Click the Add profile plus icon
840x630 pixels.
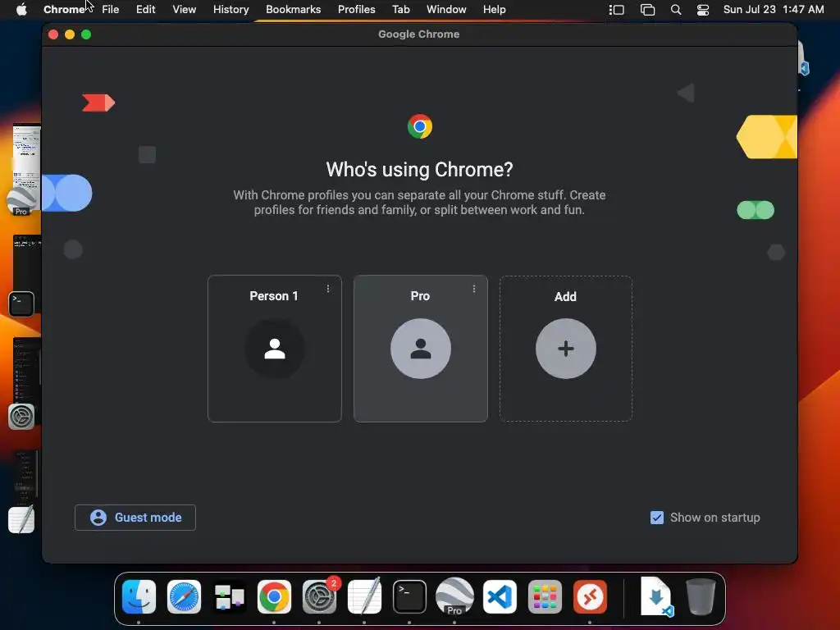(x=566, y=349)
